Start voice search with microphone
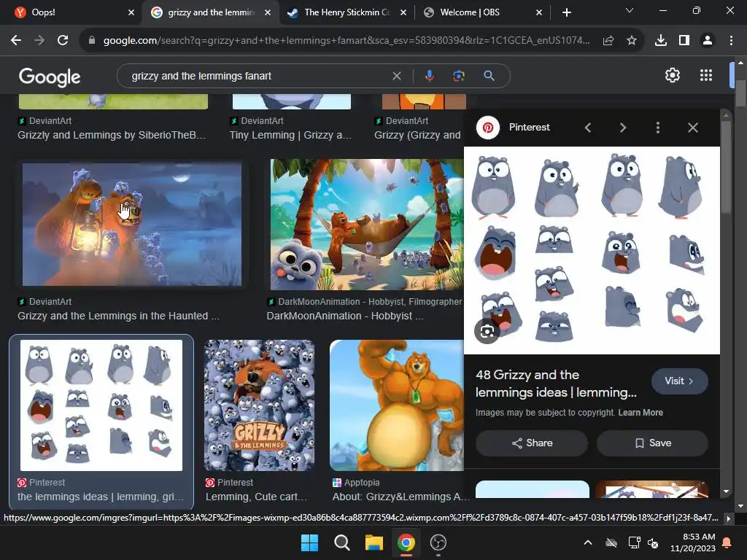Screen dimensions: 747x560 (x=429, y=76)
